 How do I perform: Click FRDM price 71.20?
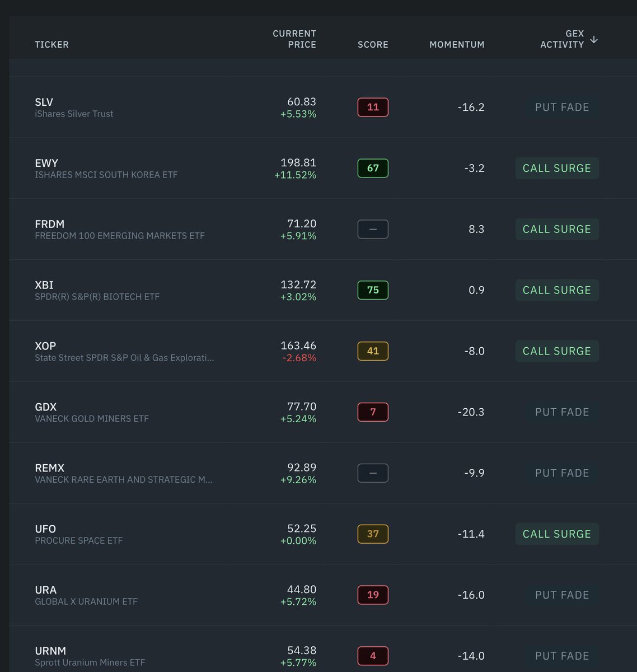[x=302, y=224]
